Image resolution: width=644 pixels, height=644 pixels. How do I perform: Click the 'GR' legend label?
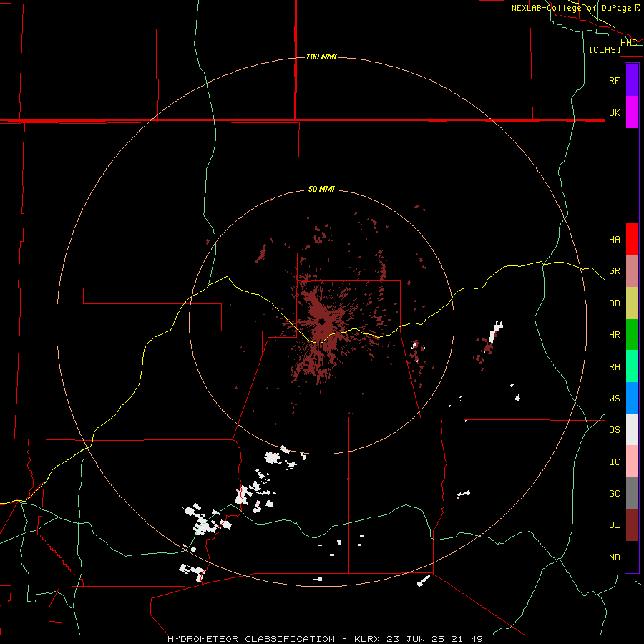(x=615, y=271)
